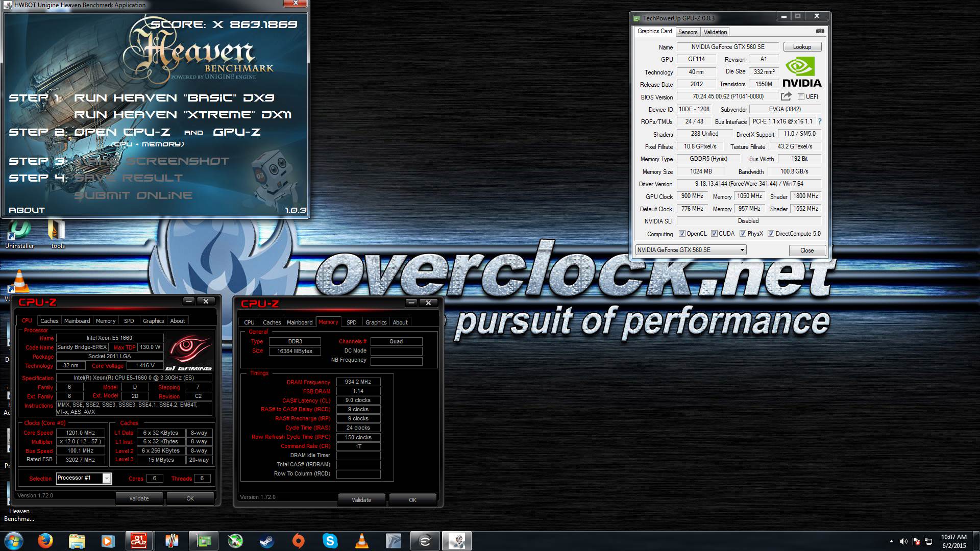This screenshot has height=551, width=980.
Task: Enable the UEFI checkbox in GPU-Z
Action: [x=801, y=97]
